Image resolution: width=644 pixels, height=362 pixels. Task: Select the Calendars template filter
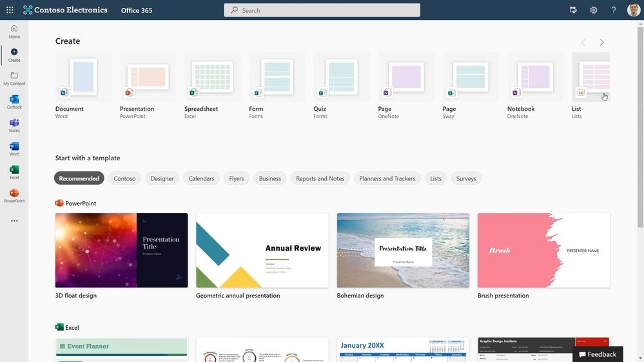pyautogui.click(x=201, y=178)
